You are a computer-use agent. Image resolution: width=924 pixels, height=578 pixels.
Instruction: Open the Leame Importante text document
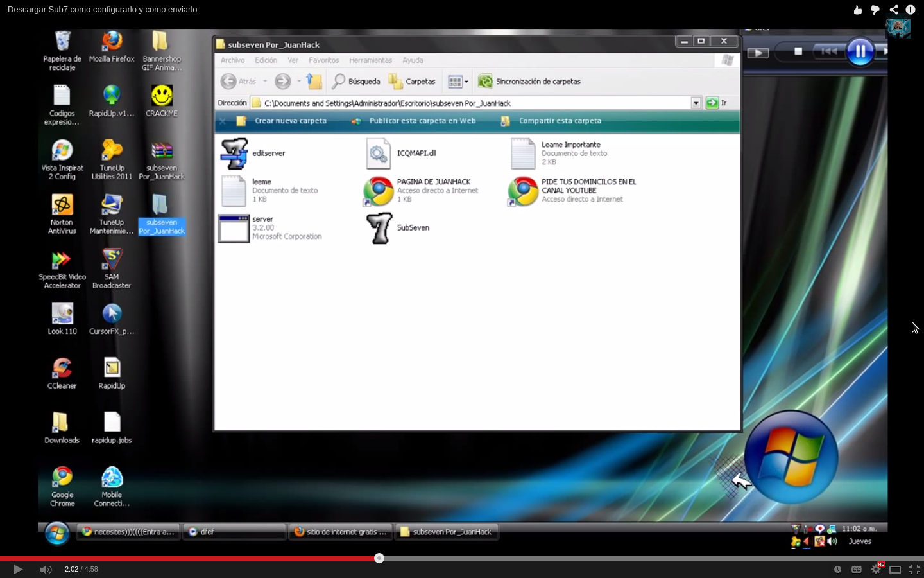pos(558,153)
